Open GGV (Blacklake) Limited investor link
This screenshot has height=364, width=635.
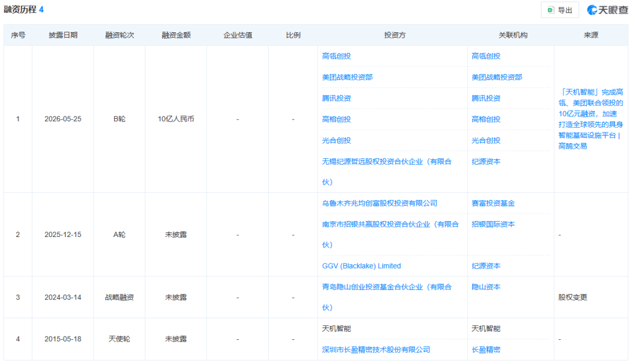tap(361, 266)
